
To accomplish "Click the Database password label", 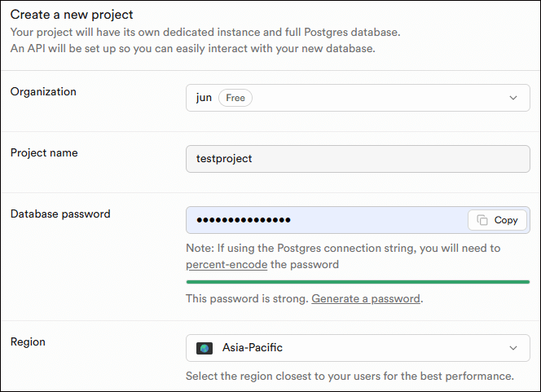I will tap(60, 214).
